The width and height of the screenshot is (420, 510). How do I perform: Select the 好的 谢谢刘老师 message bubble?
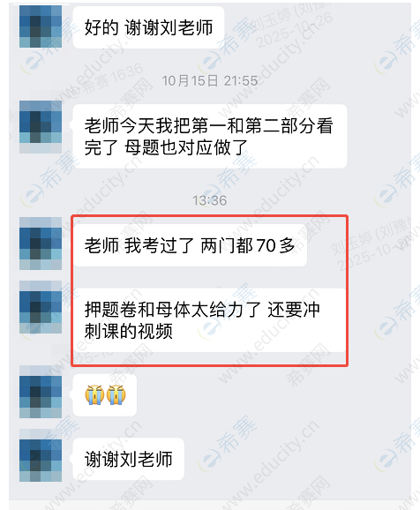(x=148, y=27)
